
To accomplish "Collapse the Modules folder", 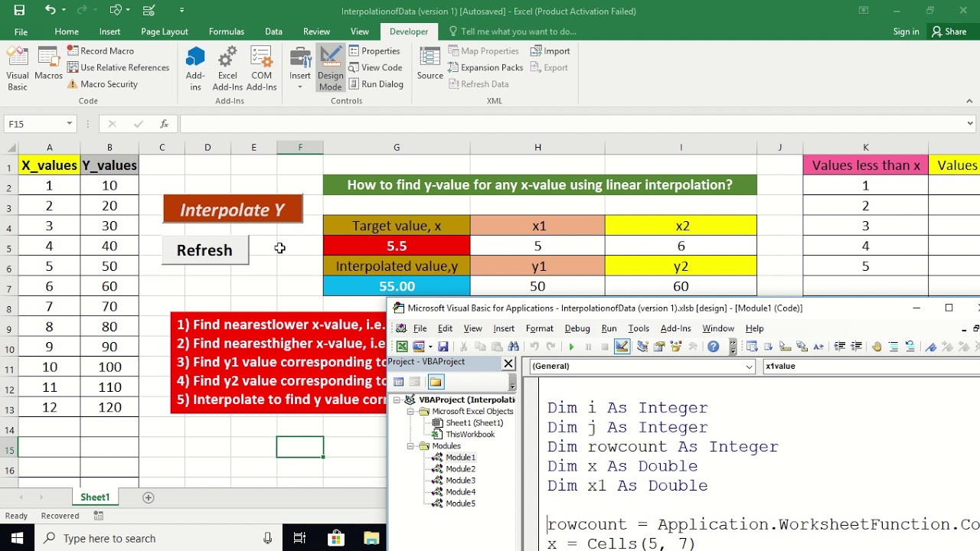I will pyautogui.click(x=410, y=445).
